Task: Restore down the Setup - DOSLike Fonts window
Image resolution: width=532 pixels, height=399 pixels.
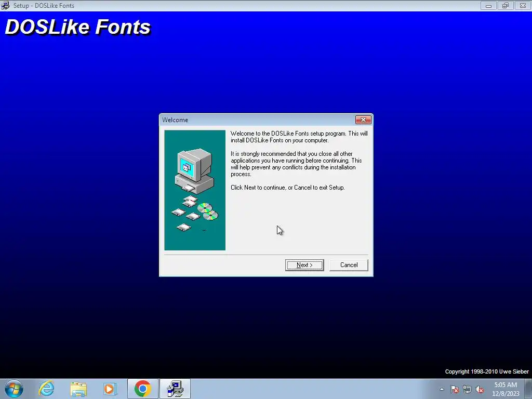Action: coord(506,5)
